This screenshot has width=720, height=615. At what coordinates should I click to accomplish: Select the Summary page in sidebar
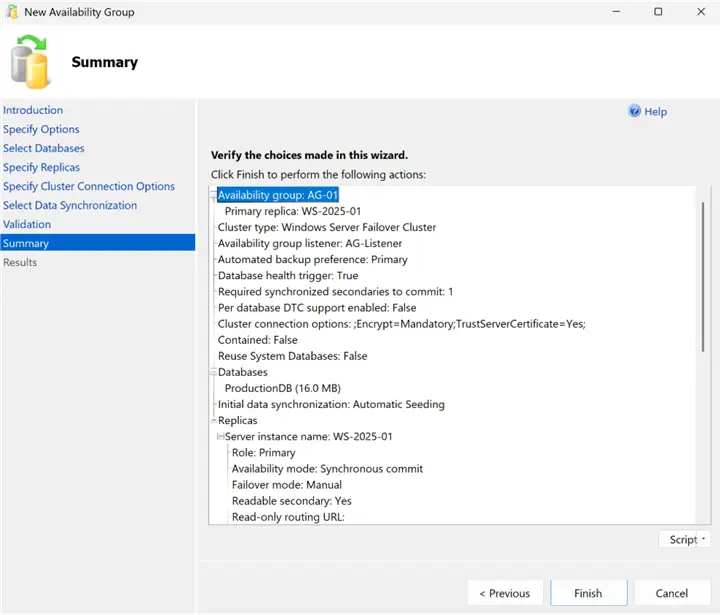98,243
